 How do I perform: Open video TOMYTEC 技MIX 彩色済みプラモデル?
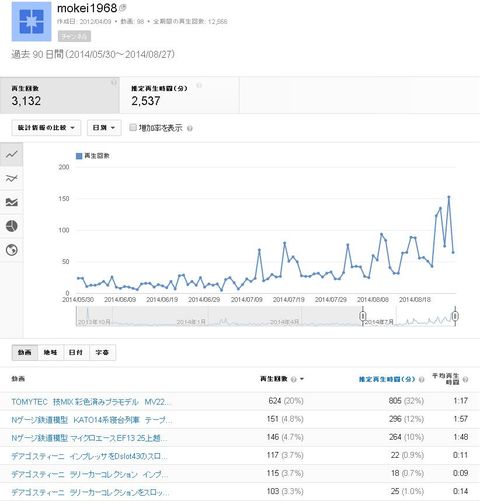pos(91,402)
